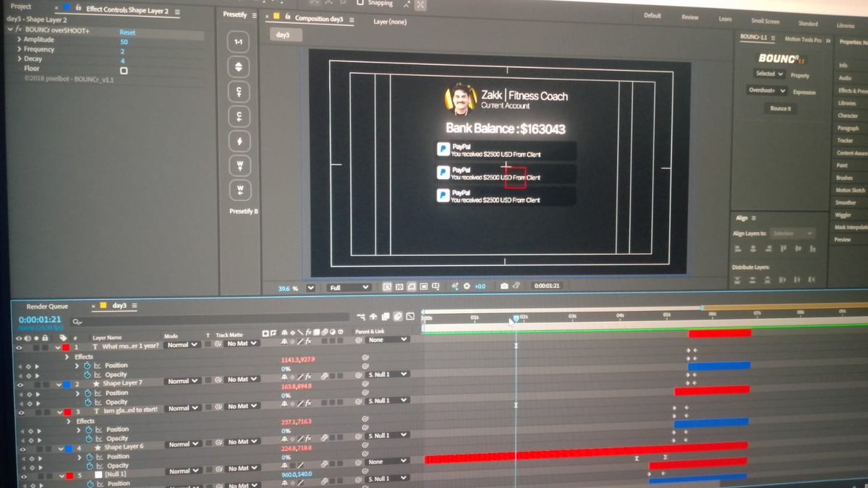The height and width of the screenshot is (488, 868).
Task: Expand the Decay property
Action: 19,59
